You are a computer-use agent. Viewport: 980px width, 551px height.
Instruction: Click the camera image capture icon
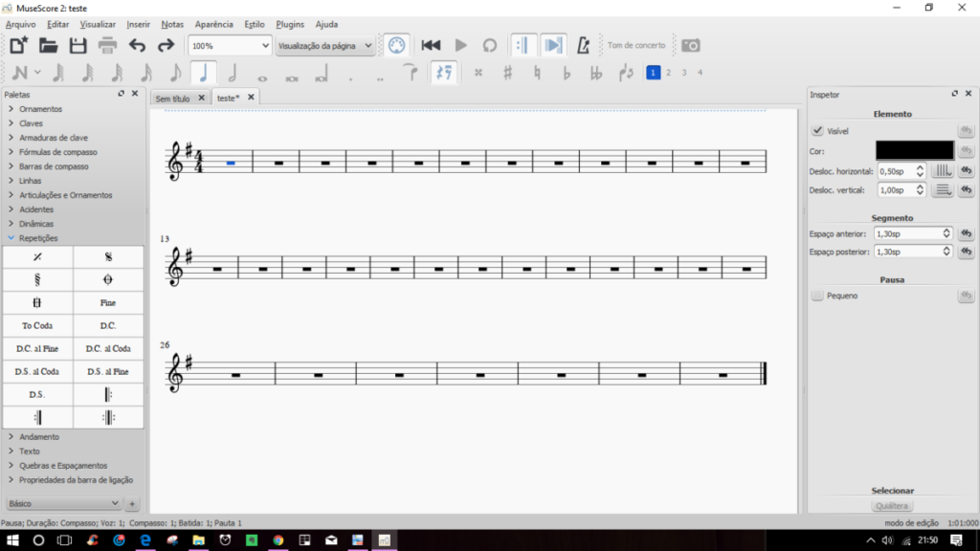click(x=690, y=45)
